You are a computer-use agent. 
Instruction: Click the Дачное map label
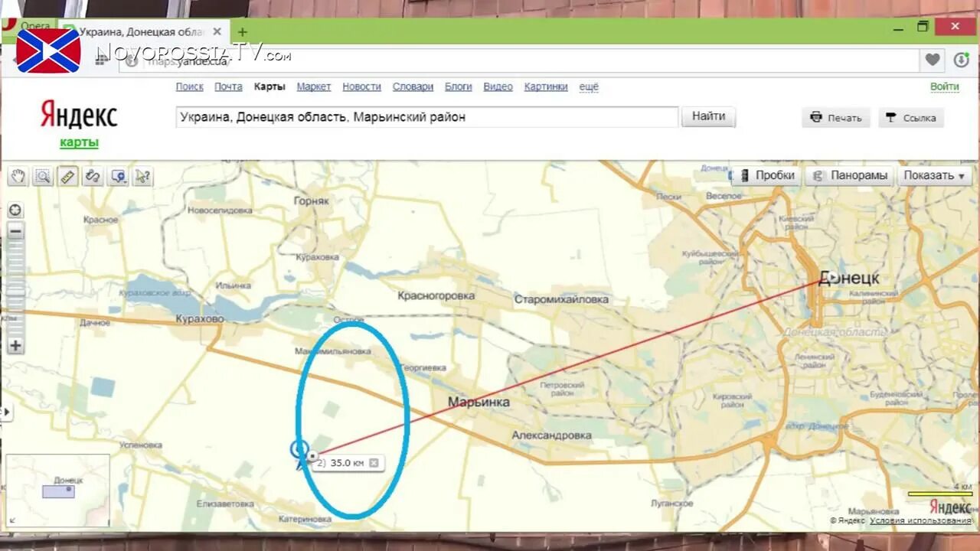[95, 323]
